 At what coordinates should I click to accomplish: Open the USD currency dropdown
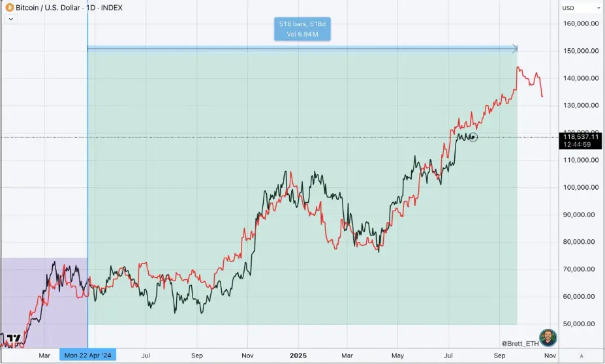click(581, 8)
